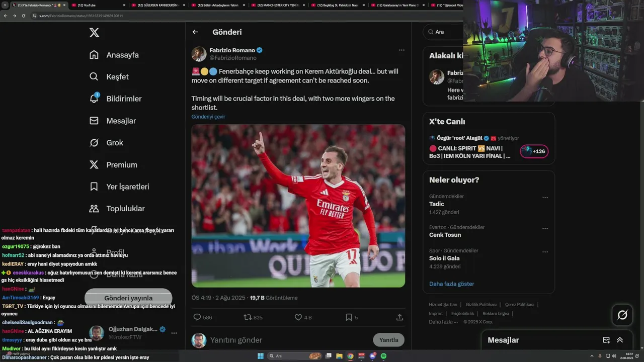Open the account menu dots beside Oğuzhan Dalgak
This screenshot has width=644, height=362.
[x=174, y=333]
